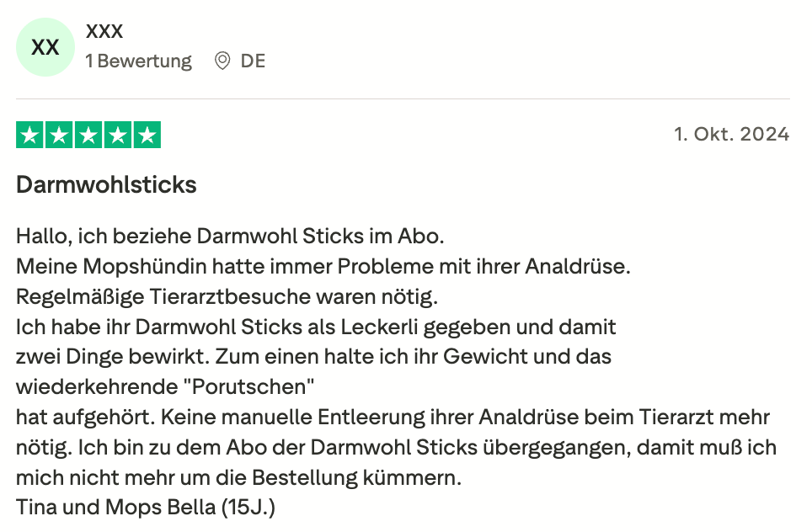Click the third rating star
The width and height of the screenshot is (812, 532).
pos(88,136)
